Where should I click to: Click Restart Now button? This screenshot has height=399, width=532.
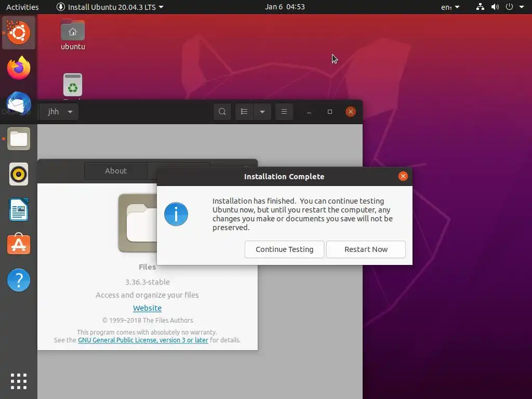pyautogui.click(x=366, y=249)
